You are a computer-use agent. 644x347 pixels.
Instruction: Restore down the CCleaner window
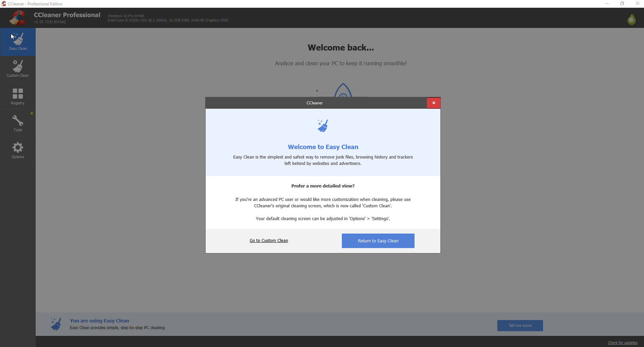622,4
